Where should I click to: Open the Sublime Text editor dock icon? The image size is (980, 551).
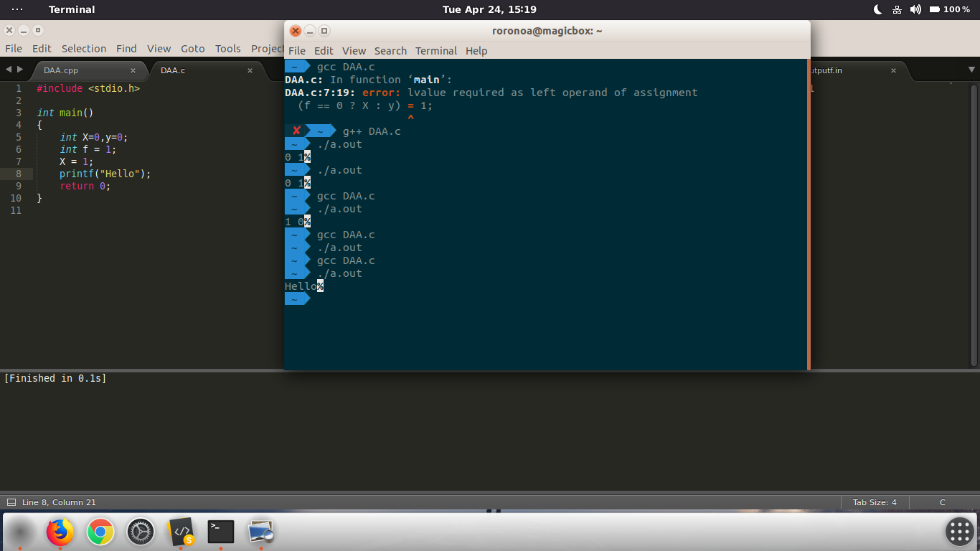coord(180,532)
